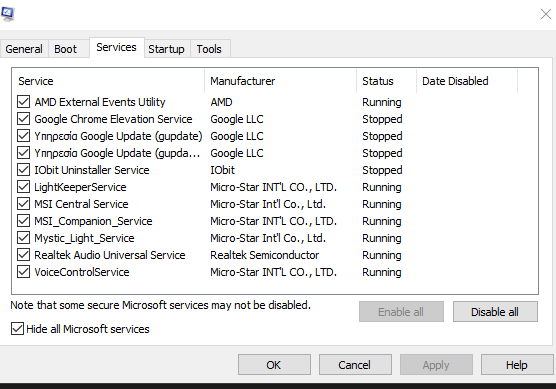Image resolution: width=556 pixels, height=389 pixels.
Task: Confirm with the OK button
Action: (x=274, y=365)
